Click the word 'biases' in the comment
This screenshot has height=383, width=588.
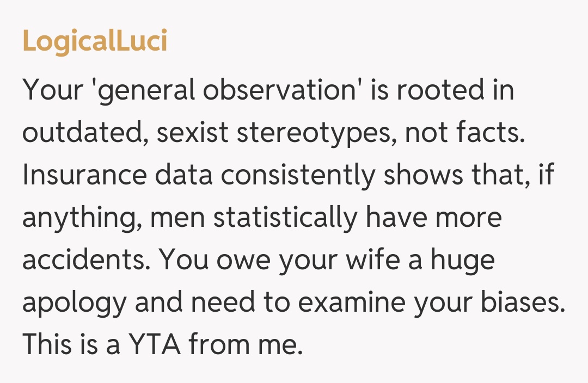point(524,302)
